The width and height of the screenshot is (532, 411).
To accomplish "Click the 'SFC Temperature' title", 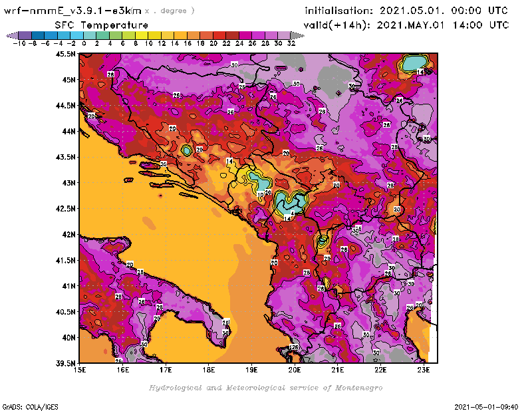I will pos(102,25).
